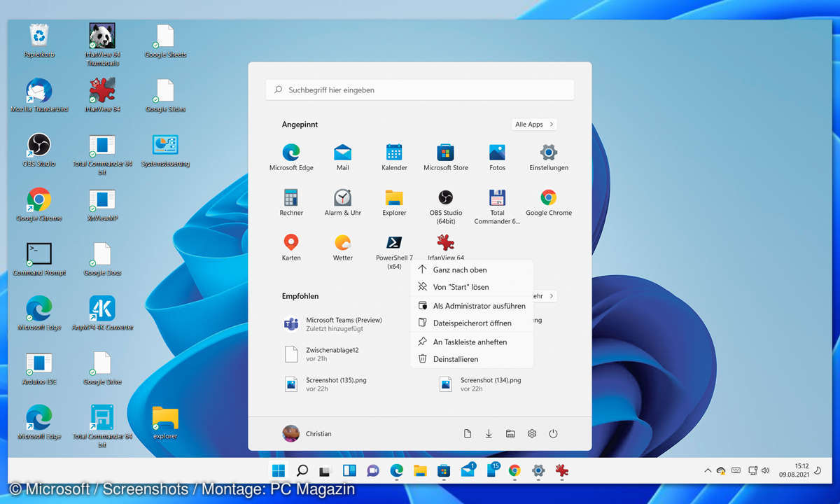Select Dateispeicherort öffnen

click(472, 323)
